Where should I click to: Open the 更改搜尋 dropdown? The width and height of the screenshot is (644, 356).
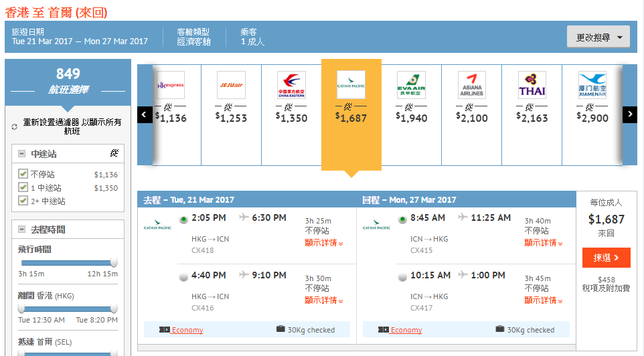click(598, 37)
